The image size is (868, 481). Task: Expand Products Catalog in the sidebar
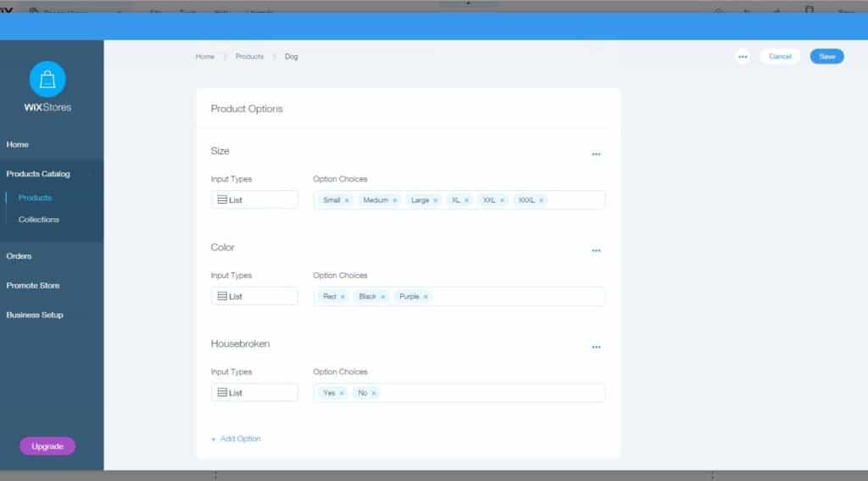click(38, 174)
